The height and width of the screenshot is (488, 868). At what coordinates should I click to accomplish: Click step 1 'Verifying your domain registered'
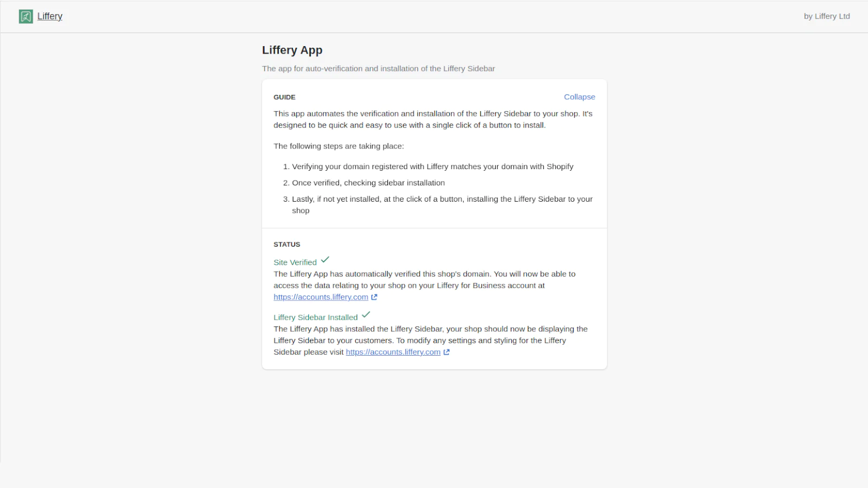point(432,166)
